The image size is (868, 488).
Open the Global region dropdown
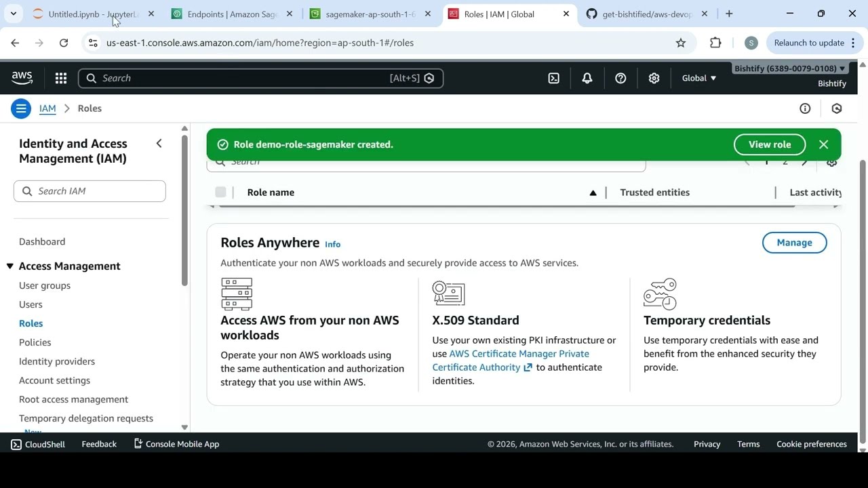(699, 78)
